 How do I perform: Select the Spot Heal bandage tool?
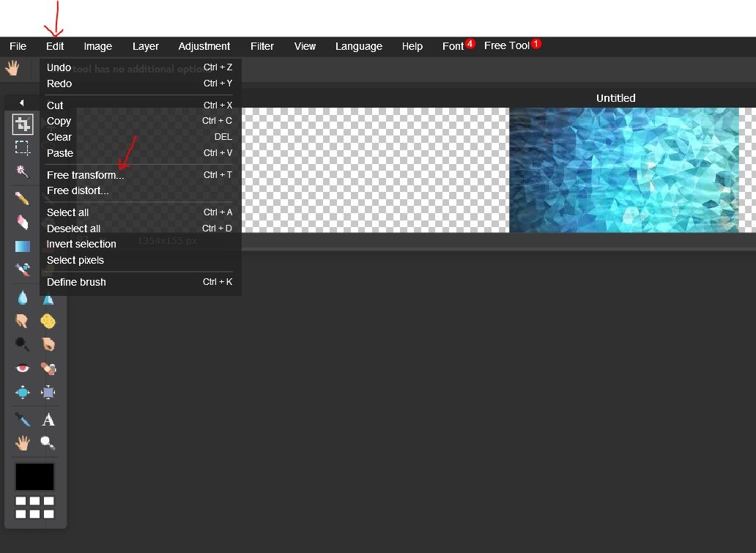(x=48, y=368)
